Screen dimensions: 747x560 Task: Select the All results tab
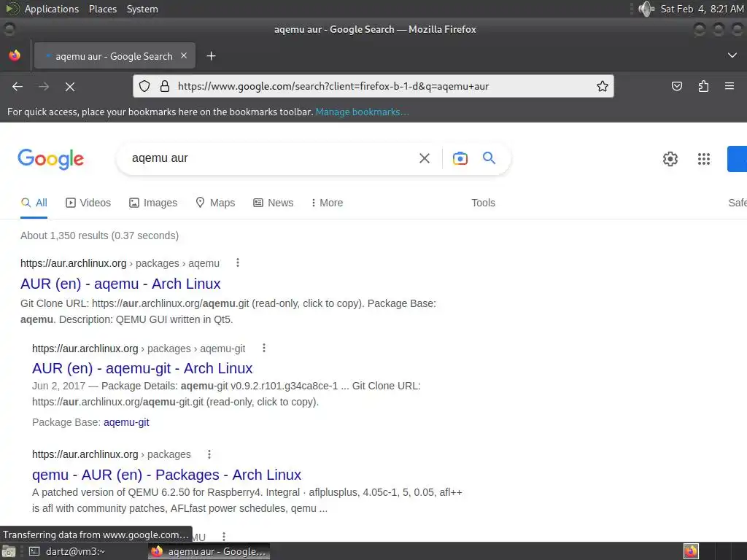34,203
